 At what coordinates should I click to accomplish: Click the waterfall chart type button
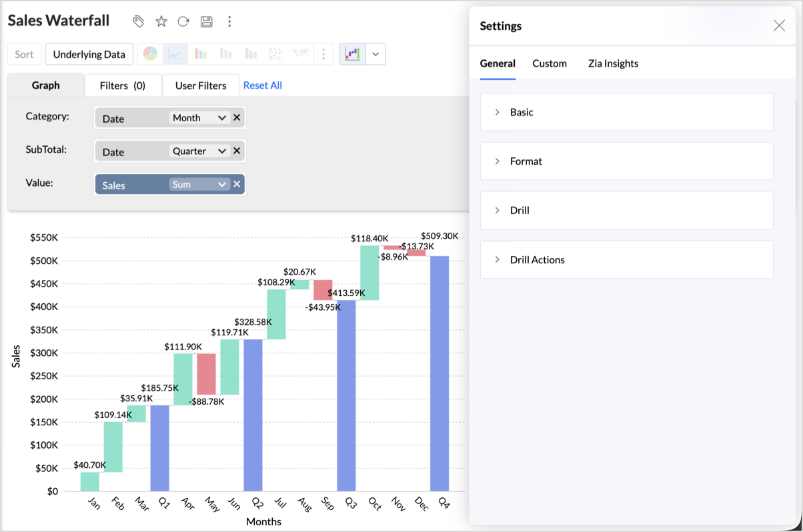pyautogui.click(x=353, y=54)
